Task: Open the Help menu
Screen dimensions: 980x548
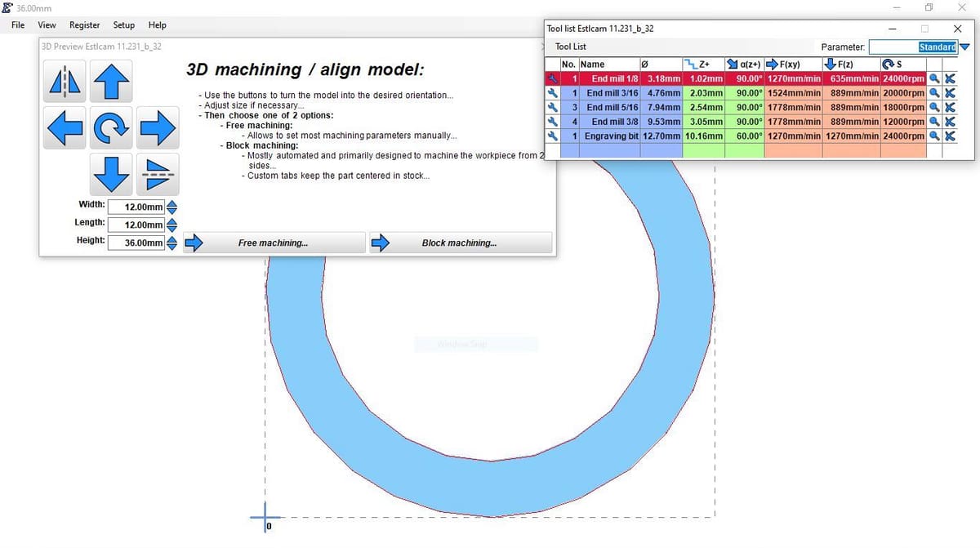Action: tap(158, 25)
